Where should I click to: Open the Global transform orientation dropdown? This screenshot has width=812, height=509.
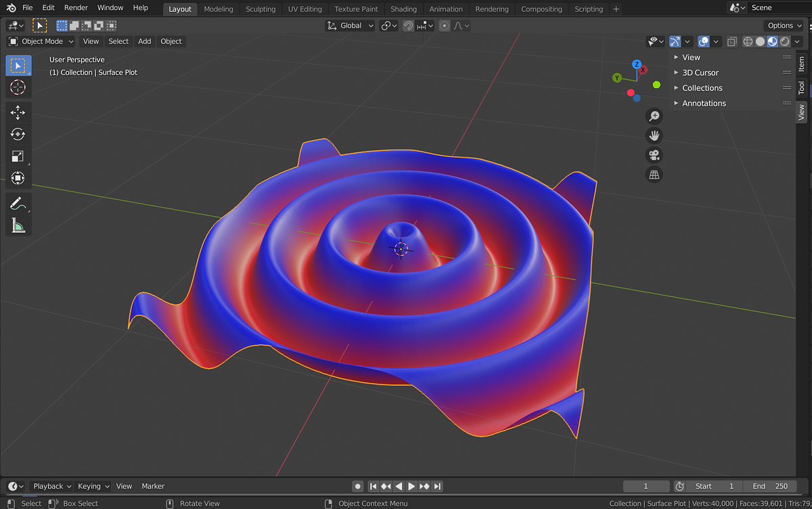pos(350,25)
